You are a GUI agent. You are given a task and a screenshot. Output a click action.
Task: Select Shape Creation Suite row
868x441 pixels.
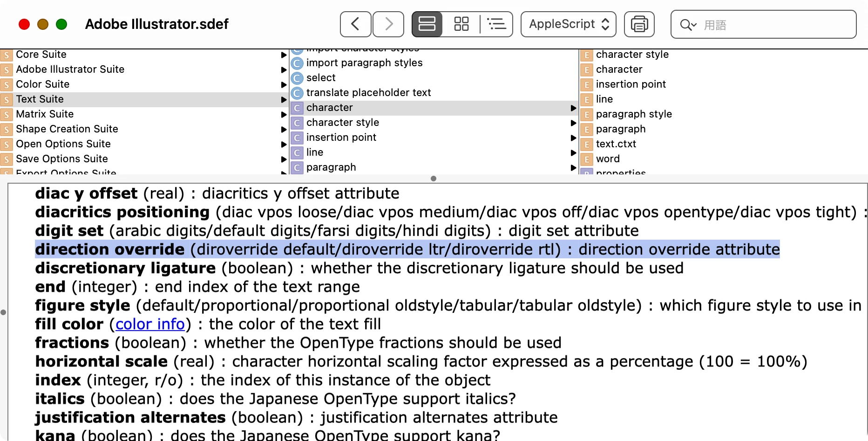pos(143,129)
